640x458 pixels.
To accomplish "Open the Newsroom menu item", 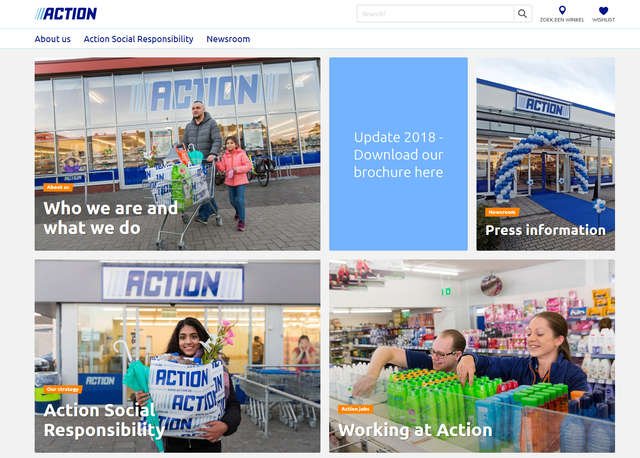I will click(228, 39).
